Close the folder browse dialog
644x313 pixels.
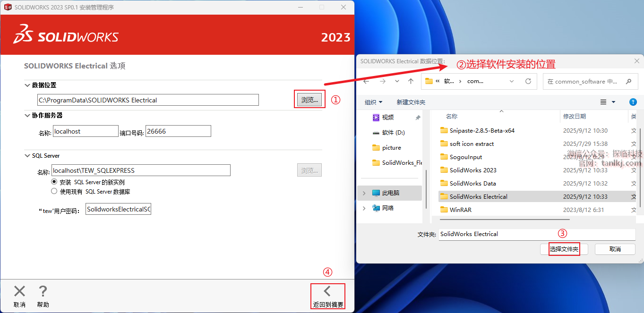click(x=636, y=61)
